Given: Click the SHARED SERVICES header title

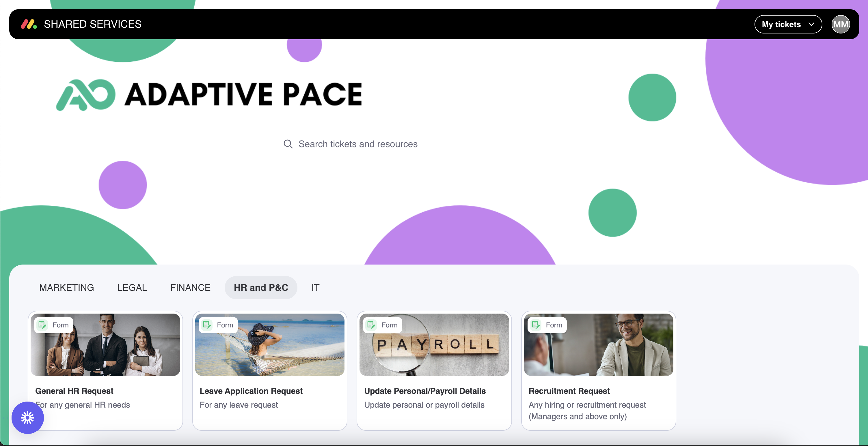Looking at the screenshot, I should tap(93, 24).
